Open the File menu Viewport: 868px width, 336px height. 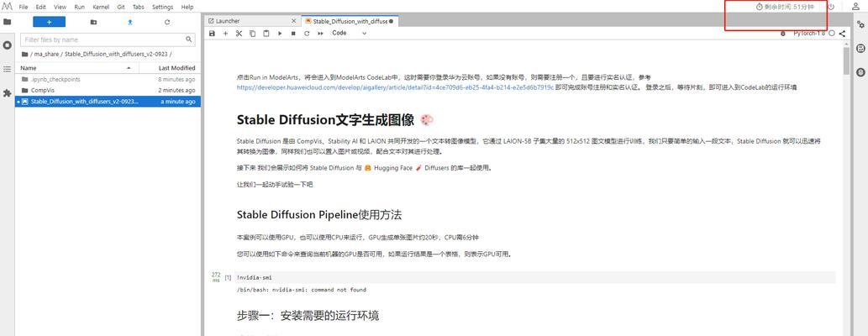tap(24, 8)
